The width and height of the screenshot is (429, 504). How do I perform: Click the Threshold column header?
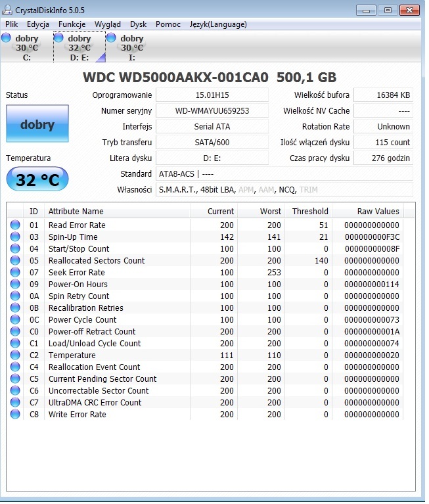tap(309, 212)
